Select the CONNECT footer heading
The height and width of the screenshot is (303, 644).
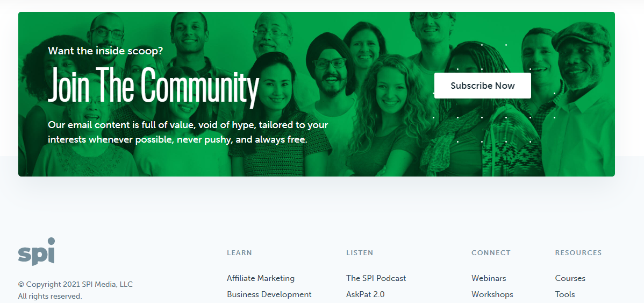[491, 253]
